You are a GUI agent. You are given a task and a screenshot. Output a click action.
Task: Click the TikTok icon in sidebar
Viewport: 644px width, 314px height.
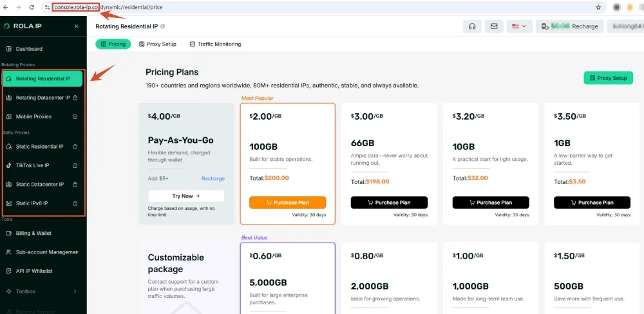coord(9,165)
